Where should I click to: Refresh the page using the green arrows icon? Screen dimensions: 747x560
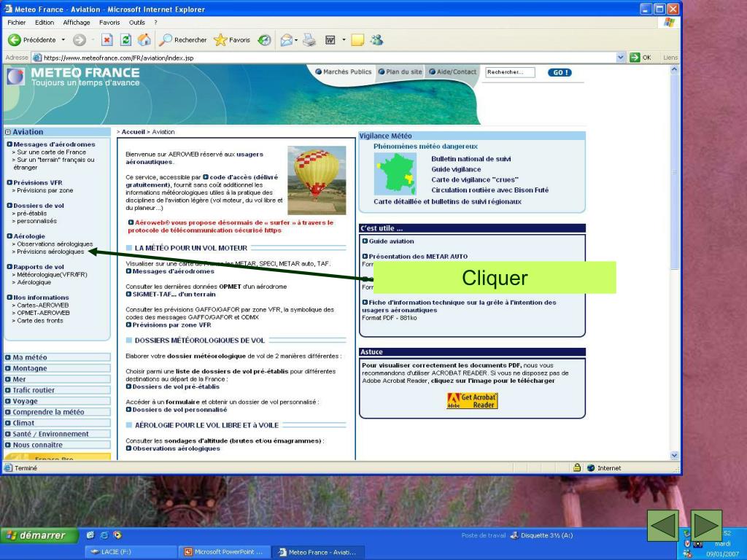(125, 40)
